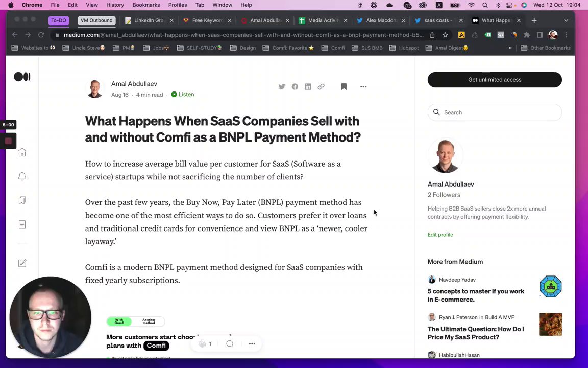Screen dimensions: 588x368
Task: Share the article on LinkedIn
Action: [308, 87]
